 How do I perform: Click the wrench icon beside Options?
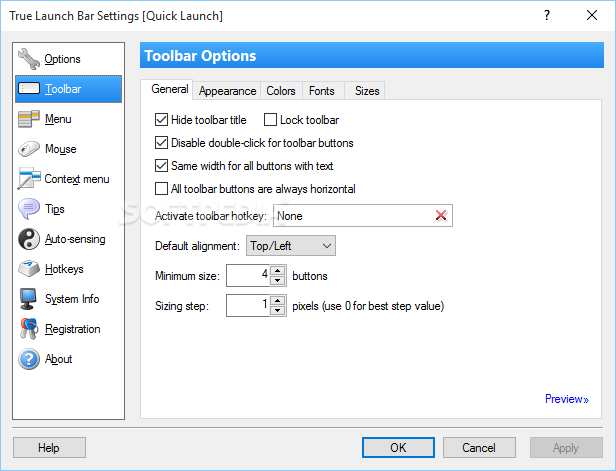(29, 59)
